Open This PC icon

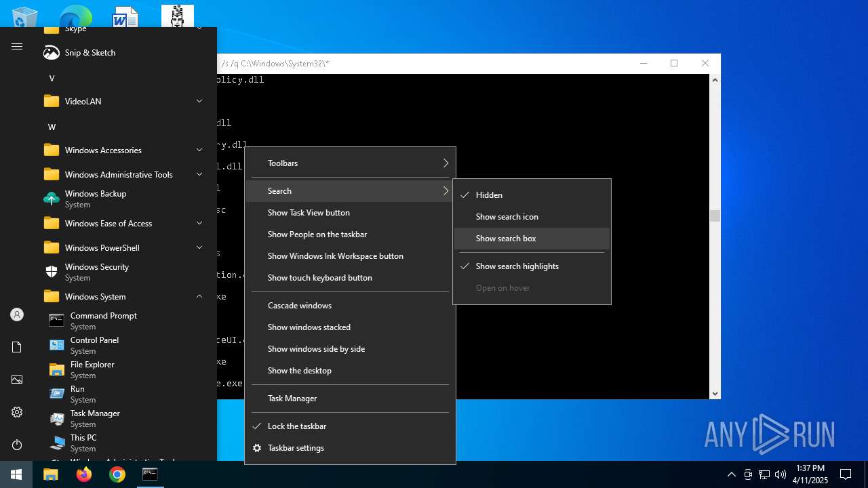tap(57, 443)
